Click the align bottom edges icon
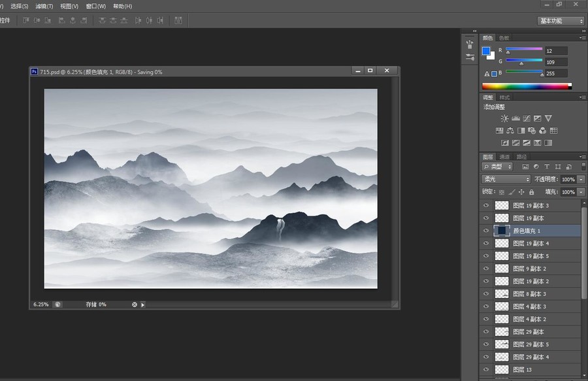This screenshot has width=588, height=381. pyautogui.click(x=48, y=20)
